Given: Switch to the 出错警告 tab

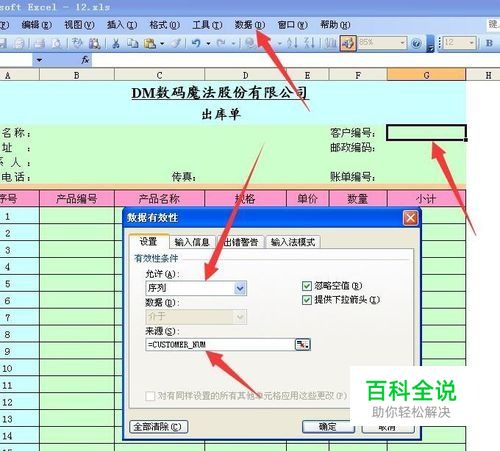Looking at the screenshot, I should point(241,242).
